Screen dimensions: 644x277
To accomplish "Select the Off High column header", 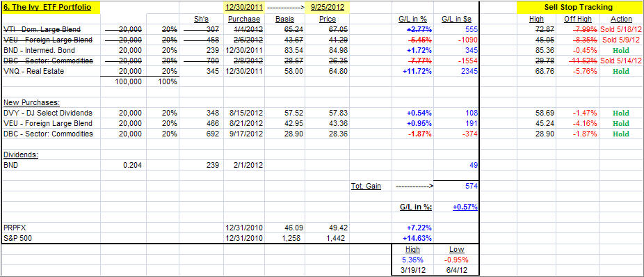I will [x=577, y=19].
